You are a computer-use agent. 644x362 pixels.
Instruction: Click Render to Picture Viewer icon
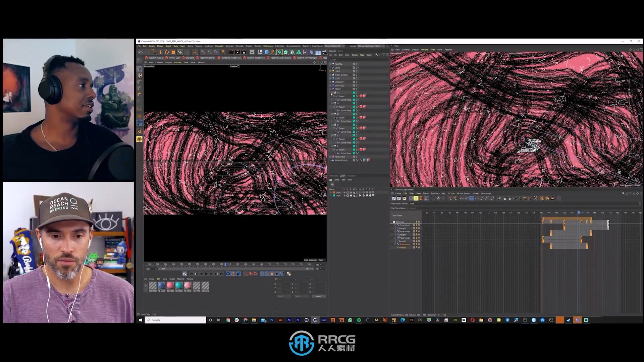click(x=237, y=52)
